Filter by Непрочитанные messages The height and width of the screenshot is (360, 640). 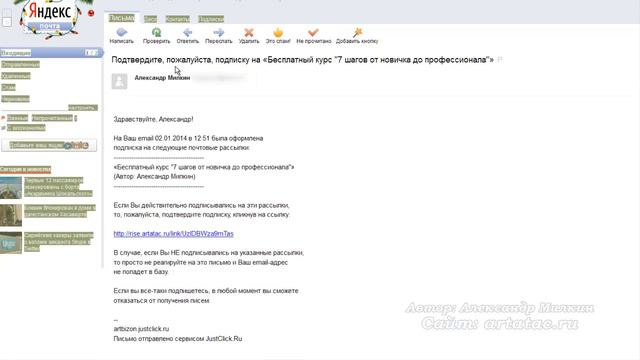(52, 118)
